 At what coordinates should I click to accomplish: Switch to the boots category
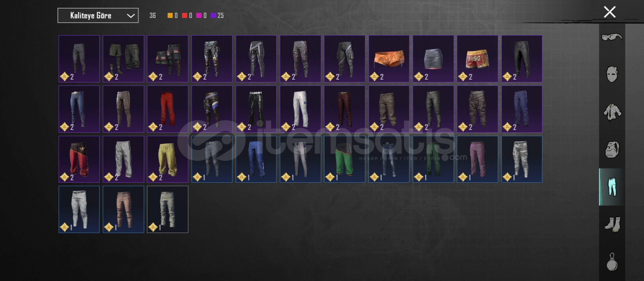point(612,224)
